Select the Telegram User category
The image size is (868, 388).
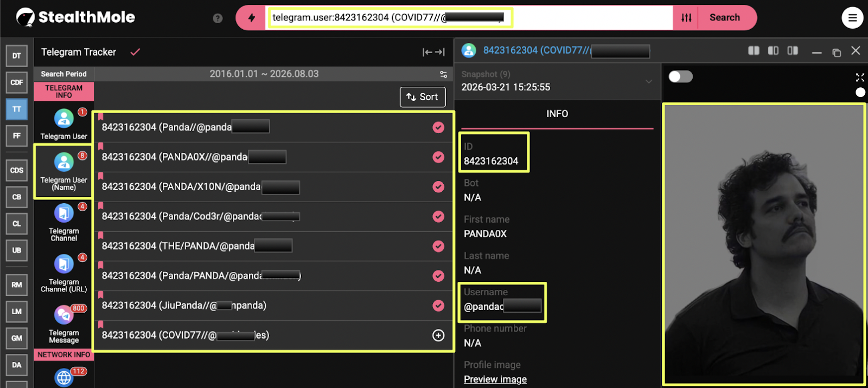click(x=64, y=124)
